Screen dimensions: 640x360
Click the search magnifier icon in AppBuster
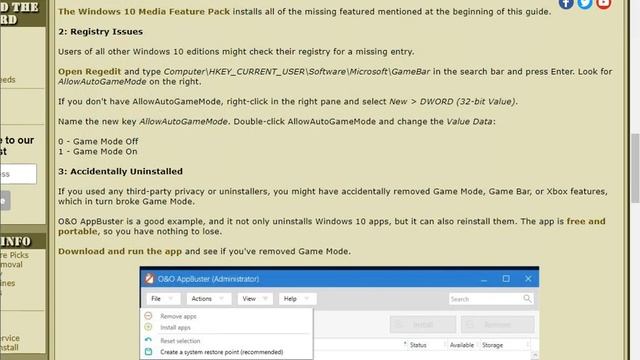click(x=527, y=299)
